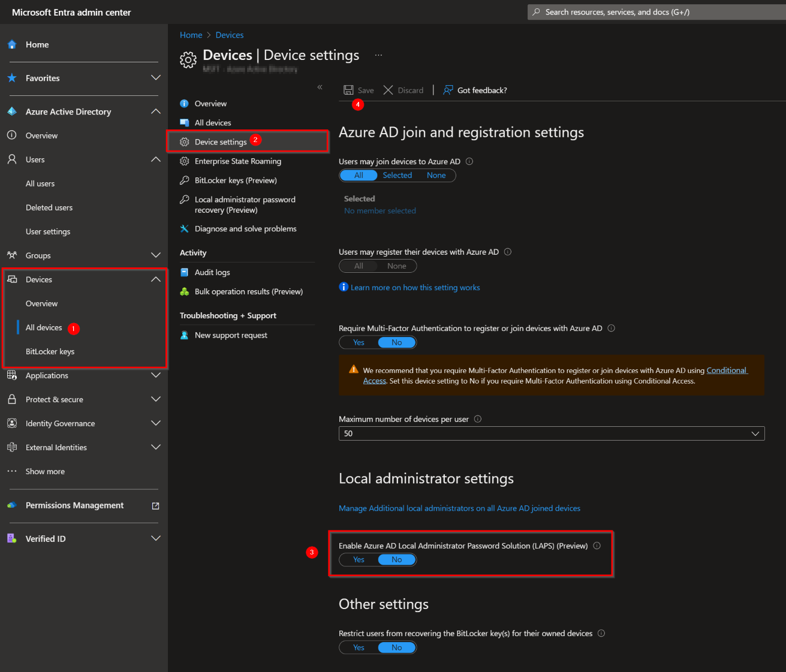Open Enterprise State Roaming settings
The height and width of the screenshot is (672, 786).
coord(237,161)
